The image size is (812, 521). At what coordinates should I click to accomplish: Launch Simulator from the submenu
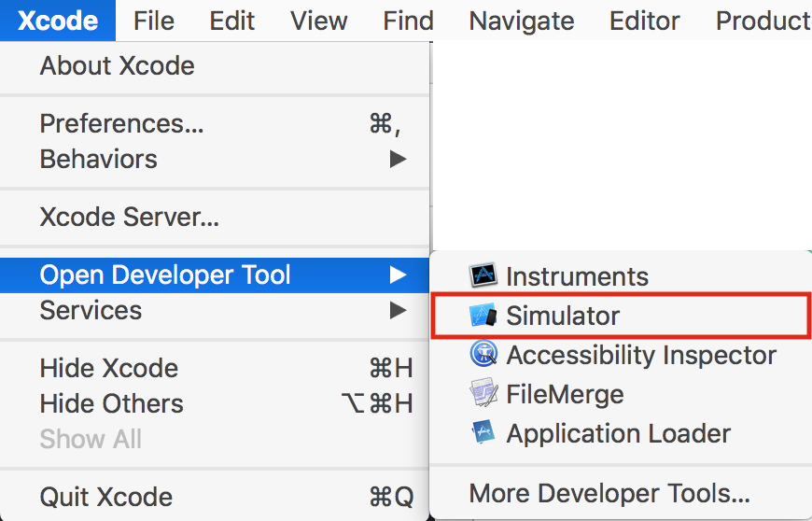(563, 316)
